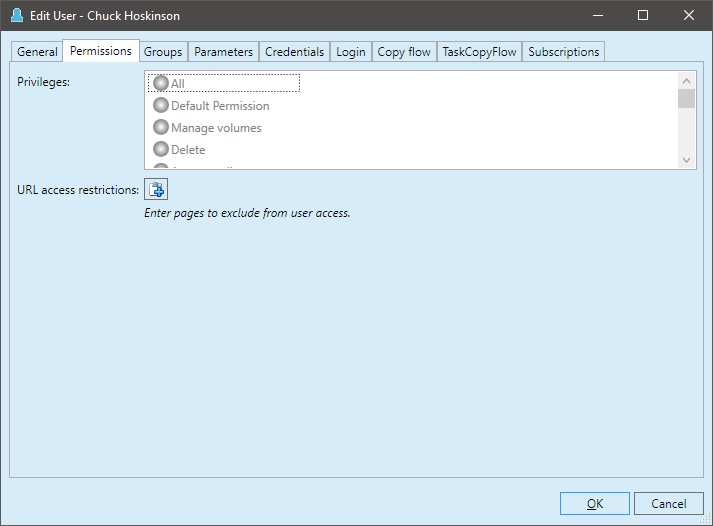
Task: Open the Subscriptions tab
Action: coord(563,52)
